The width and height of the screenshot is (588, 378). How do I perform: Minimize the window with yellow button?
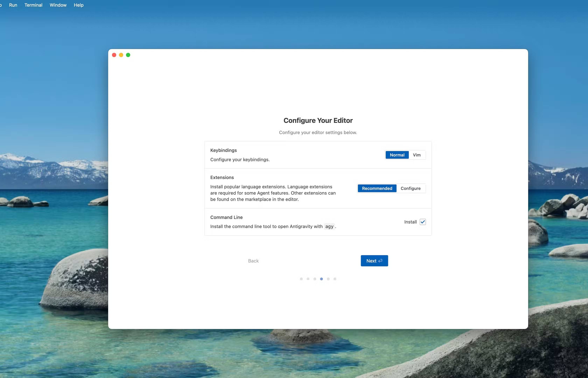click(121, 55)
